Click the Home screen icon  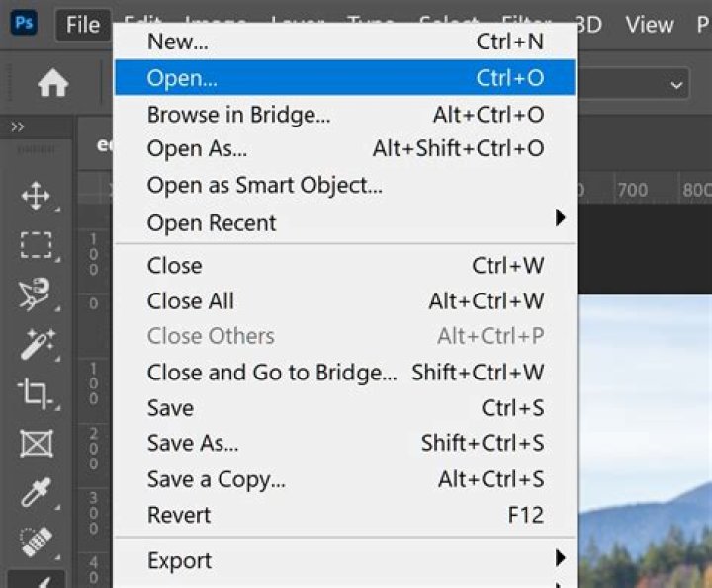click(52, 84)
